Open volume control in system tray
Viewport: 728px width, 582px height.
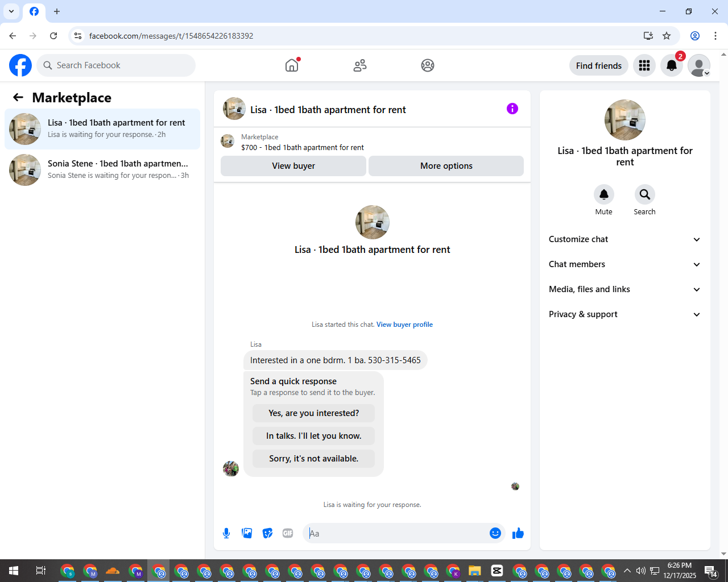pos(641,571)
